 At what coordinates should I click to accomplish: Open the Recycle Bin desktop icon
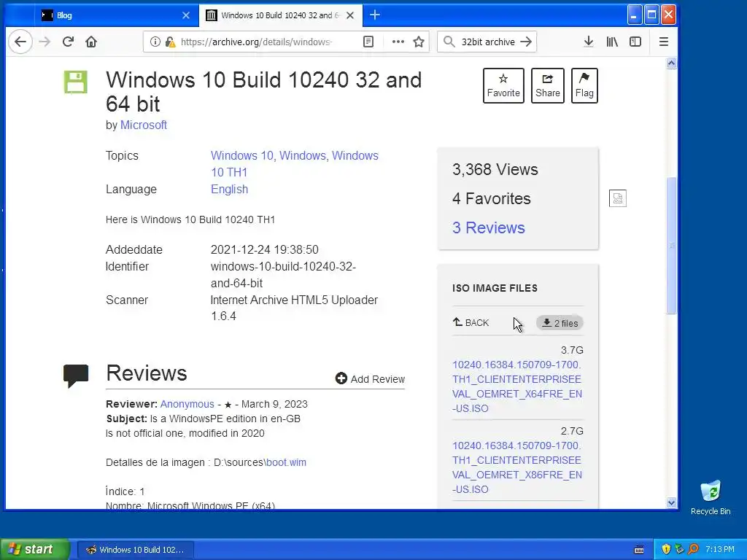711,497
